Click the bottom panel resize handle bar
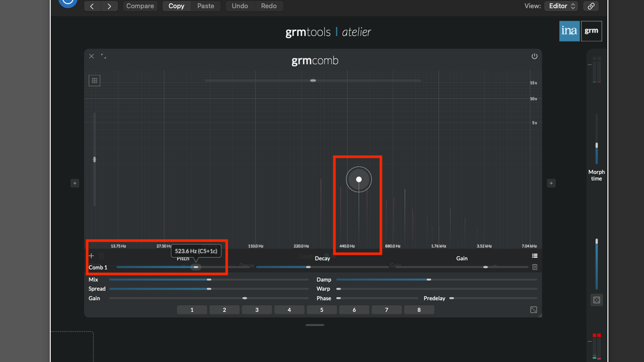 [315, 325]
